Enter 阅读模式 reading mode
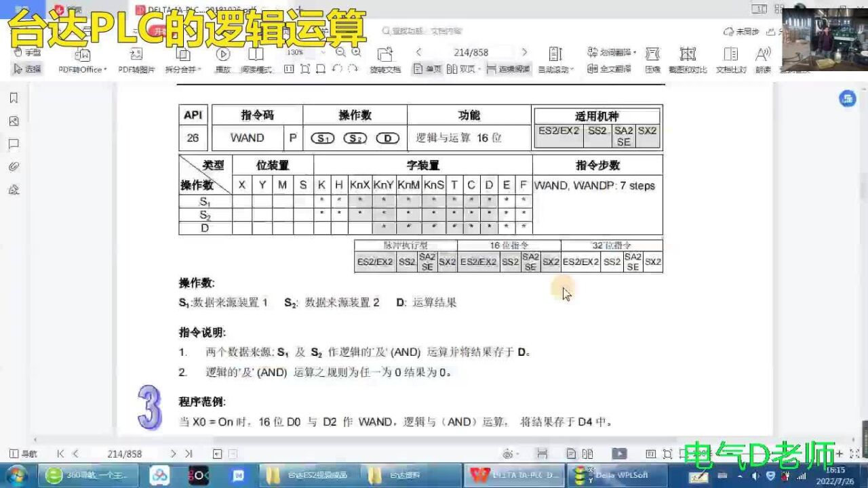 pyautogui.click(x=256, y=60)
